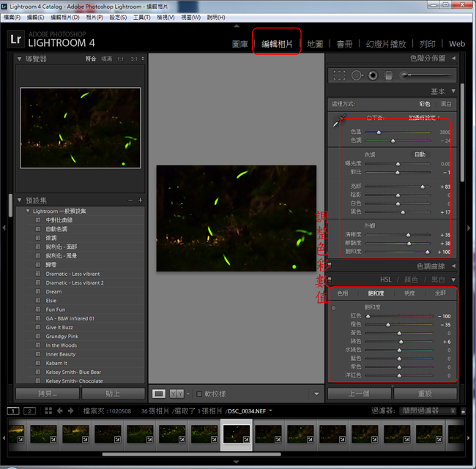
Task: Toggle the 色調曲線 panel on/off switch
Action: pyautogui.click(x=330, y=266)
